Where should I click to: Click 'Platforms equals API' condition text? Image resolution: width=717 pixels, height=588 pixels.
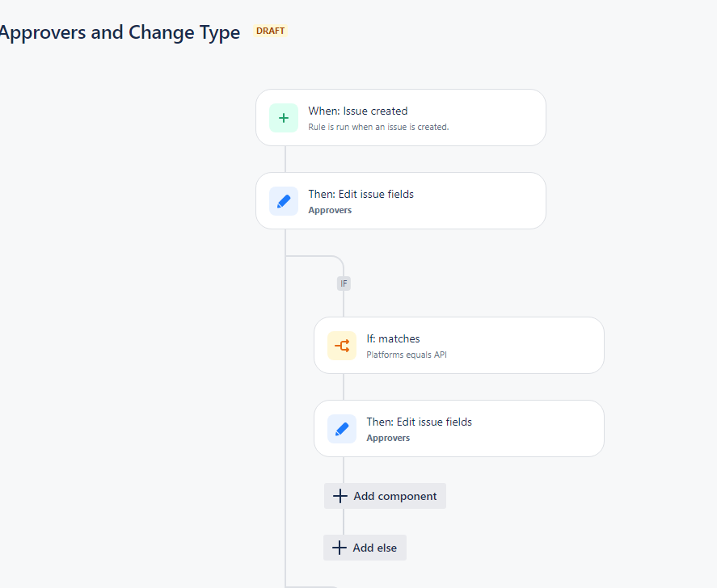(x=407, y=355)
